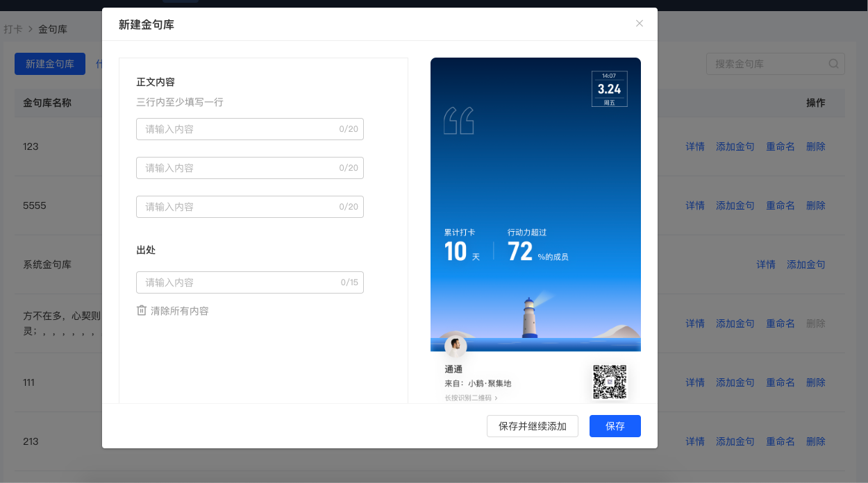This screenshot has height=483, width=868.
Task: Click the quotation mark icon in the preview
Action: pyautogui.click(x=459, y=121)
